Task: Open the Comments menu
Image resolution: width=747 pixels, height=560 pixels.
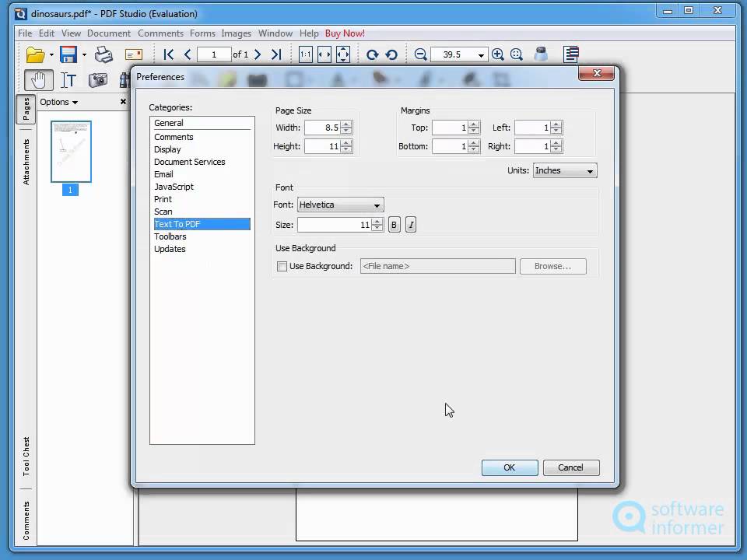Action: click(160, 33)
